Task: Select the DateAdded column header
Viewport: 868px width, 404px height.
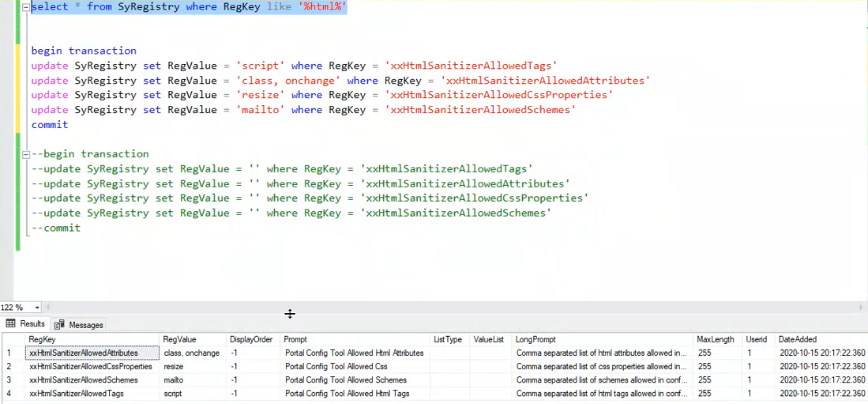Action: pyautogui.click(x=821, y=339)
